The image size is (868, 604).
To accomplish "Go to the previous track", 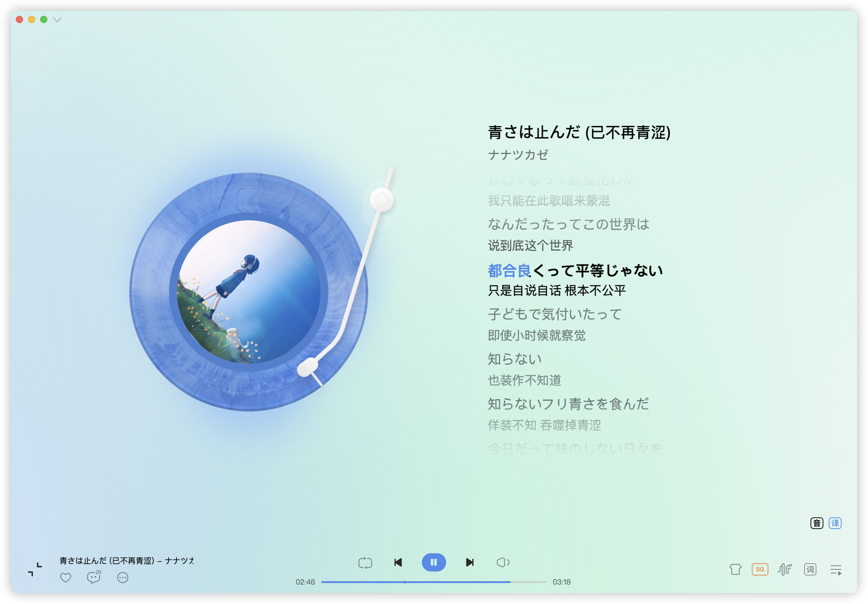I will coord(398,562).
